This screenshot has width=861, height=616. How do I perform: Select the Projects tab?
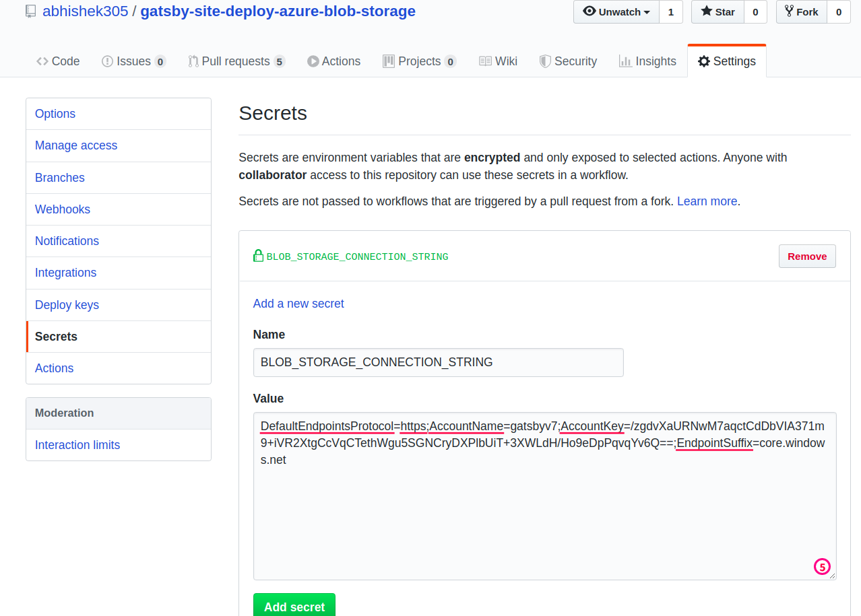pos(419,61)
